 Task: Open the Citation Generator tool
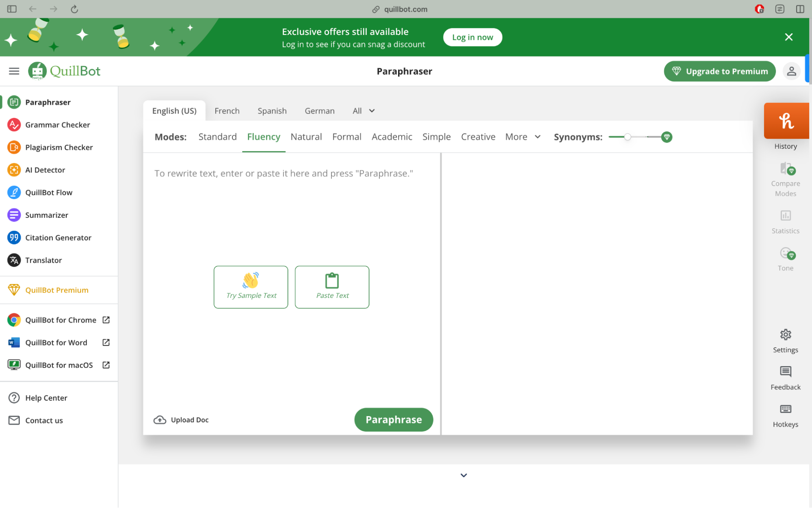tap(50, 237)
